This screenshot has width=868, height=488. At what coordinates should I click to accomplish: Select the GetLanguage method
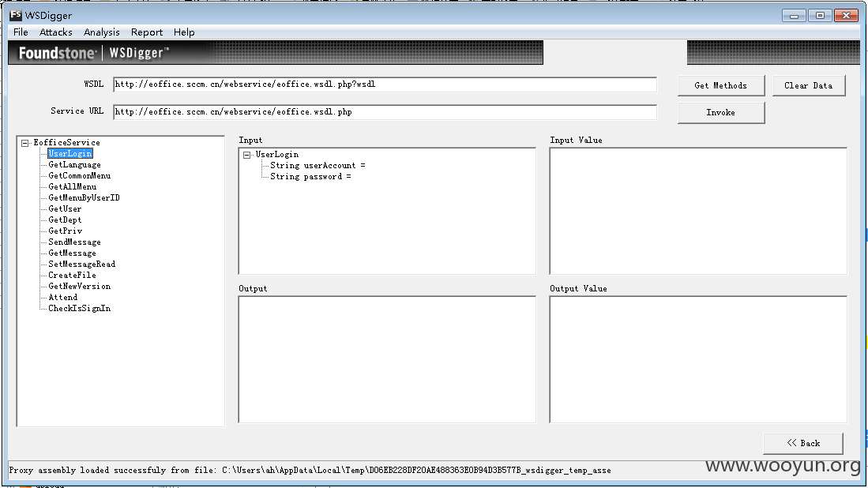click(74, 165)
